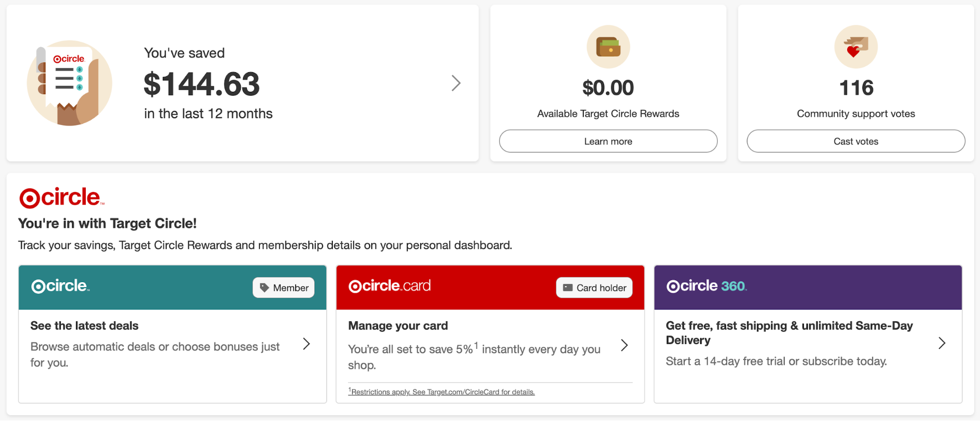Screen dimensions: 980x421
Task: Click the Circle 360 logo on purple banner
Action: pos(706,286)
